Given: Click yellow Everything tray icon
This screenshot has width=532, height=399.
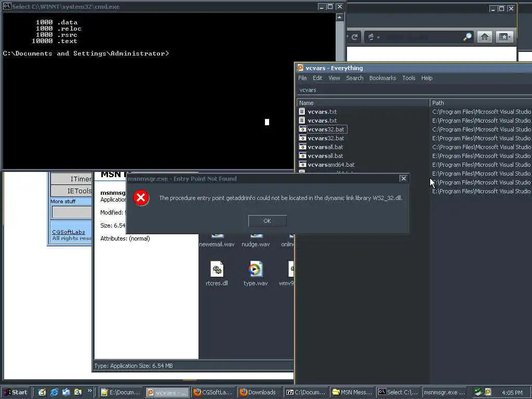Looking at the screenshot, I should [487, 392].
